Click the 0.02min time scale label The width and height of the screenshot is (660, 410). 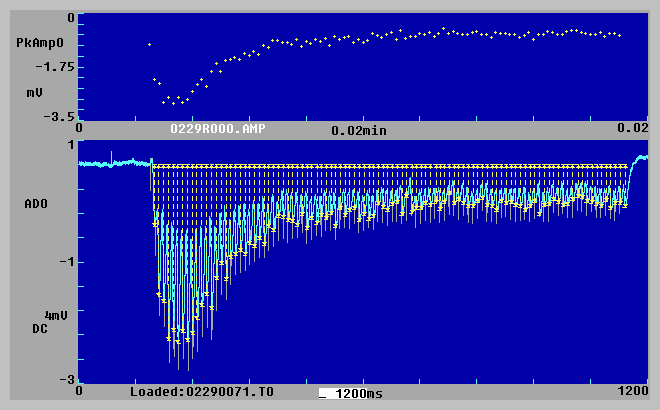click(x=359, y=131)
